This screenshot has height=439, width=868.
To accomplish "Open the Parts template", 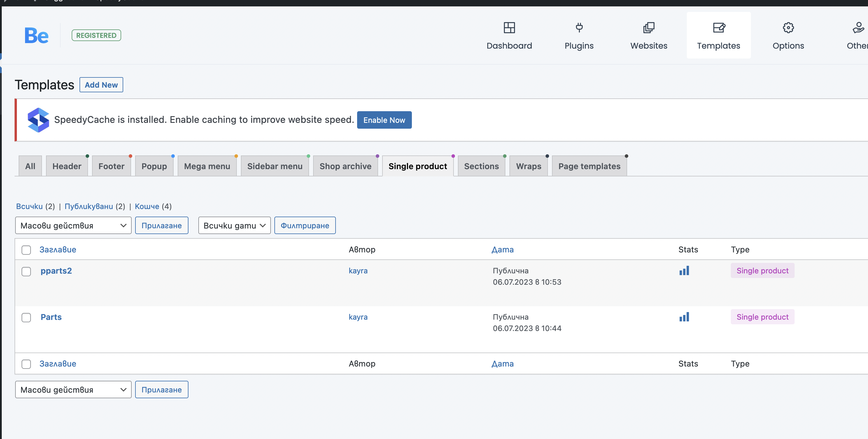I will click(x=51, y=317).
